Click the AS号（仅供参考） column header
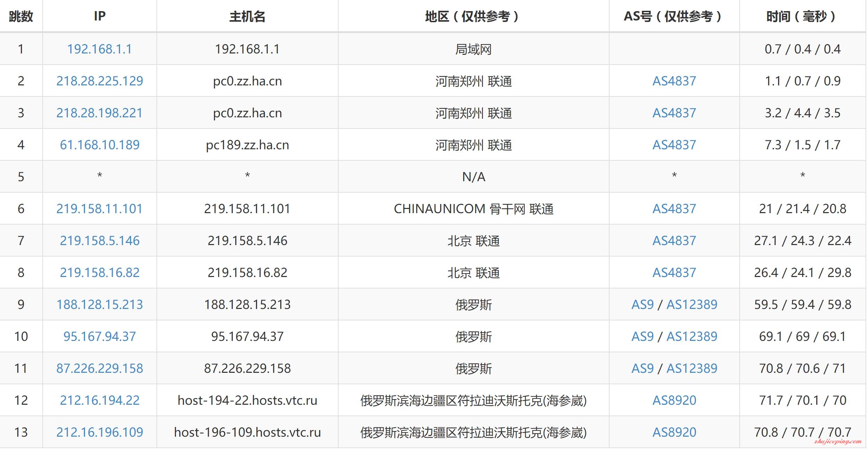Screen dimensions: 868x453 674,16
